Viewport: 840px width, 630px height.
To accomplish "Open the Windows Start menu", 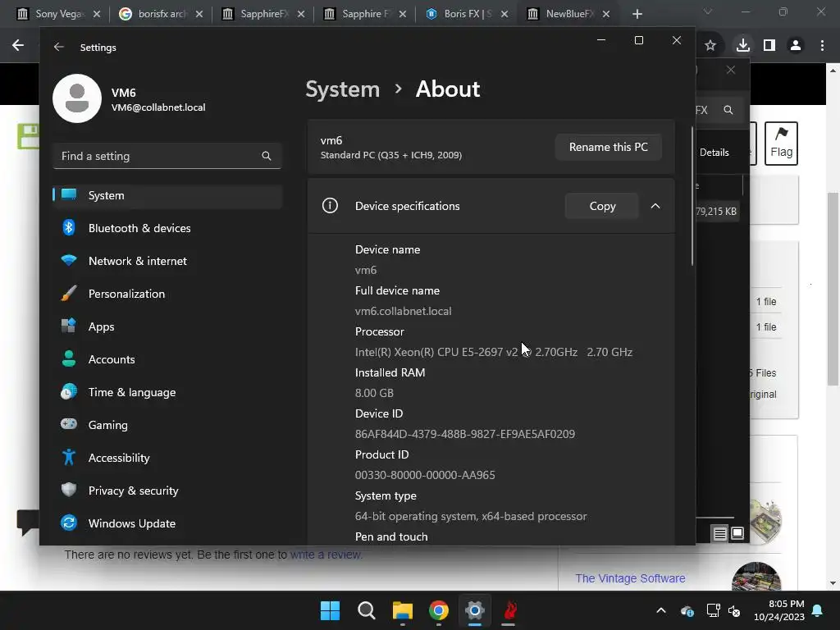I will (330, 610).
